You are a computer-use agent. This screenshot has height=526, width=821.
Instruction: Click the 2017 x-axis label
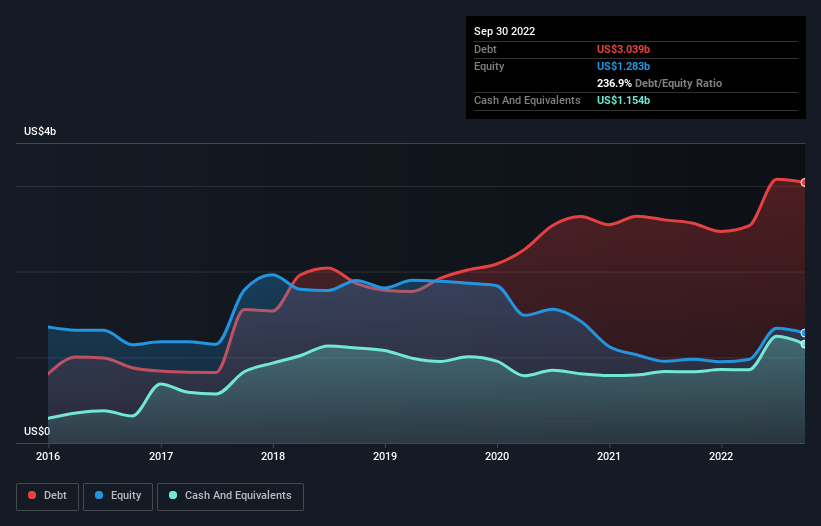pyautogui.click(x=161, y=456)
